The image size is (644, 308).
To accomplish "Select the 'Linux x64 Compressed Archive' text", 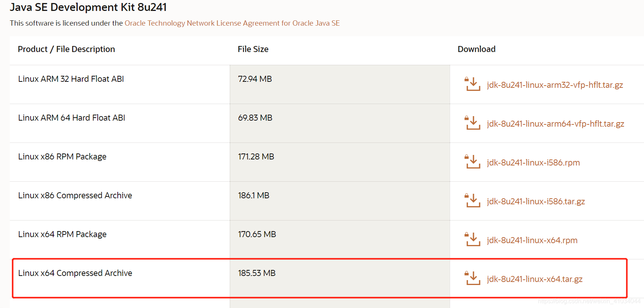I will [x=75, y=273].
